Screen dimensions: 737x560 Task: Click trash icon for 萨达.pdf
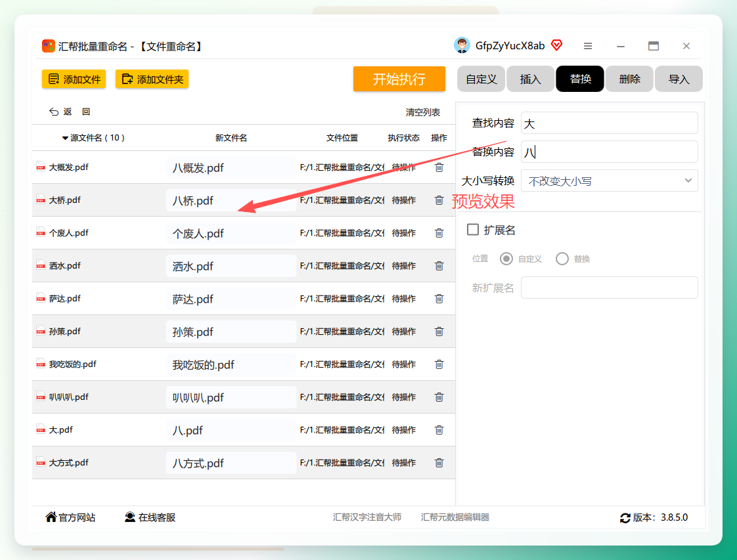(x=439, y=299)
